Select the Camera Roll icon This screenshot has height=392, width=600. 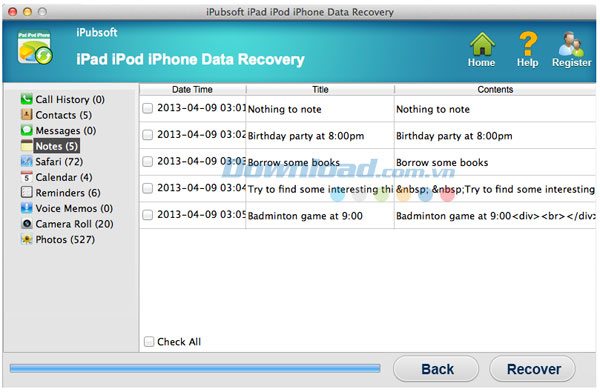click(x=26, y=224)
